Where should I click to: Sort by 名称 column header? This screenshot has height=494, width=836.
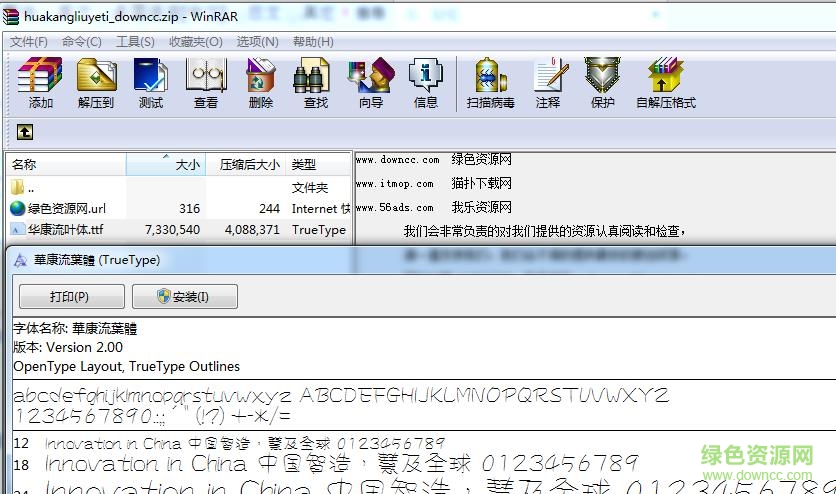point(66,165)
